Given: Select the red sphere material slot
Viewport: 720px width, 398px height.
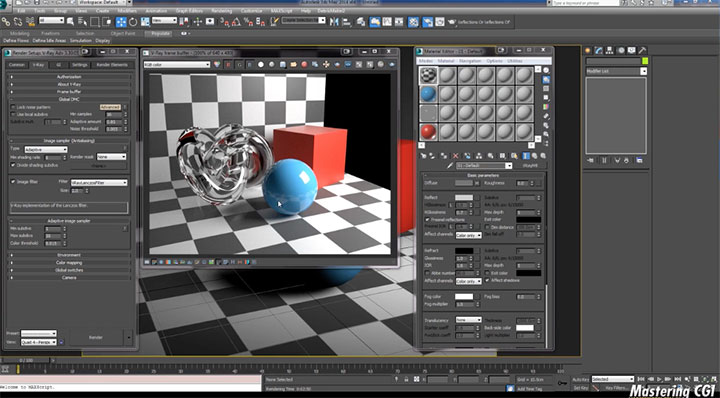Looking at the screenshot, I should pos(428,132).
